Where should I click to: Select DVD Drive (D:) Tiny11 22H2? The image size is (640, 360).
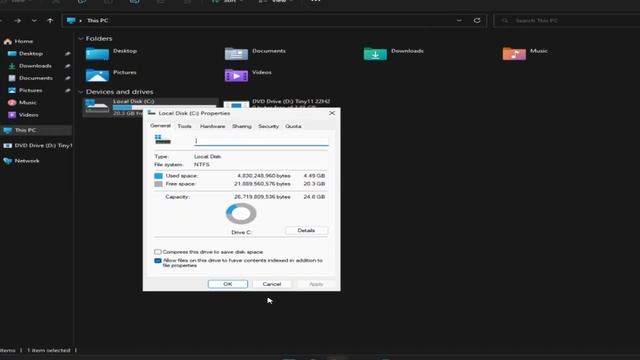pos(291,101)
